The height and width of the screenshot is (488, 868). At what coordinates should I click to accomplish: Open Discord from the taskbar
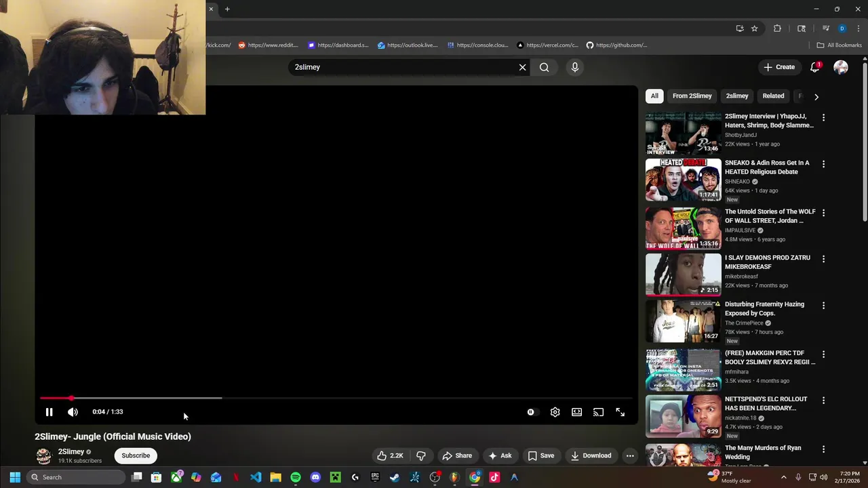[315, 477]
